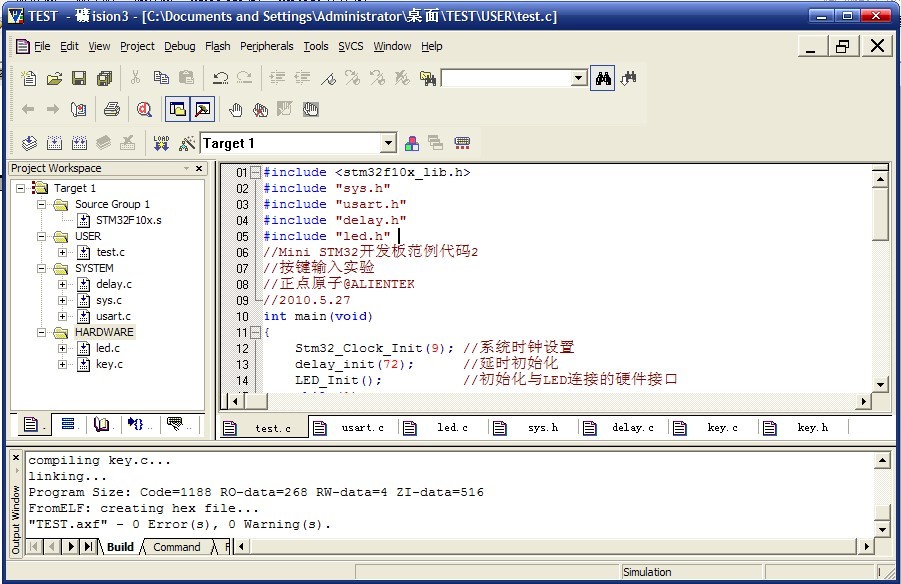Select STM32F10x.s in project tree
Viewport: 901px width, 584px height.
[129, 220]
